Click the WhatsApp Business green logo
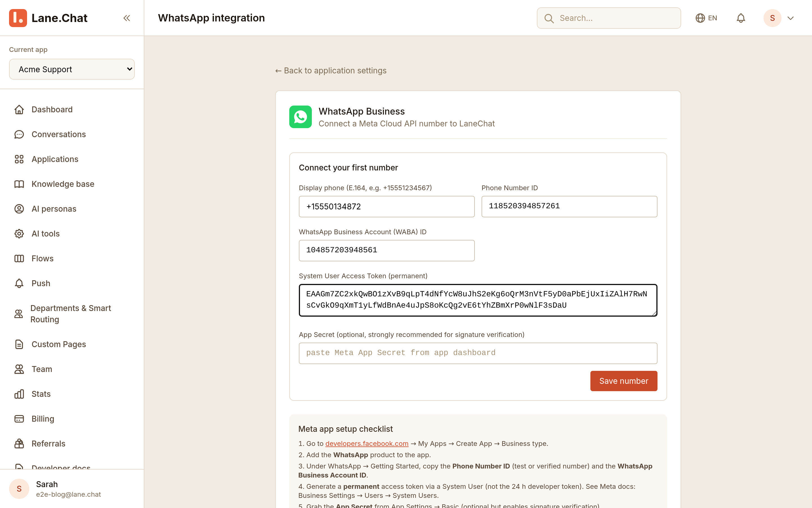The height and width of the screenshot is (508, 812). pyautogui.click(x=300, y=117)
